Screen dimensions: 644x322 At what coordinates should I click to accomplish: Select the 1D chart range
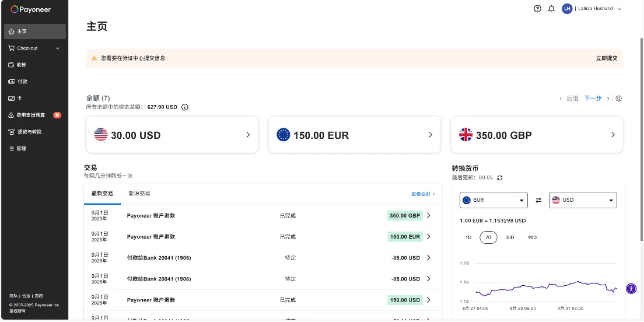(x=468, y=237)
